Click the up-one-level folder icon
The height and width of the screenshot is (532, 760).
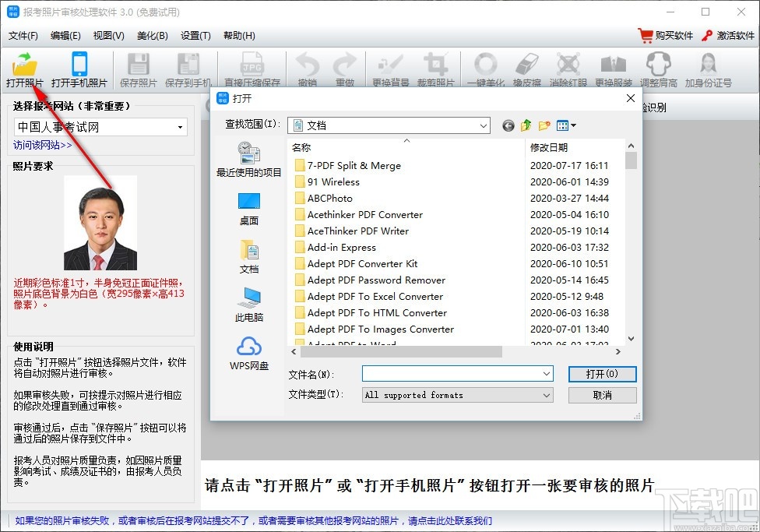526,126
